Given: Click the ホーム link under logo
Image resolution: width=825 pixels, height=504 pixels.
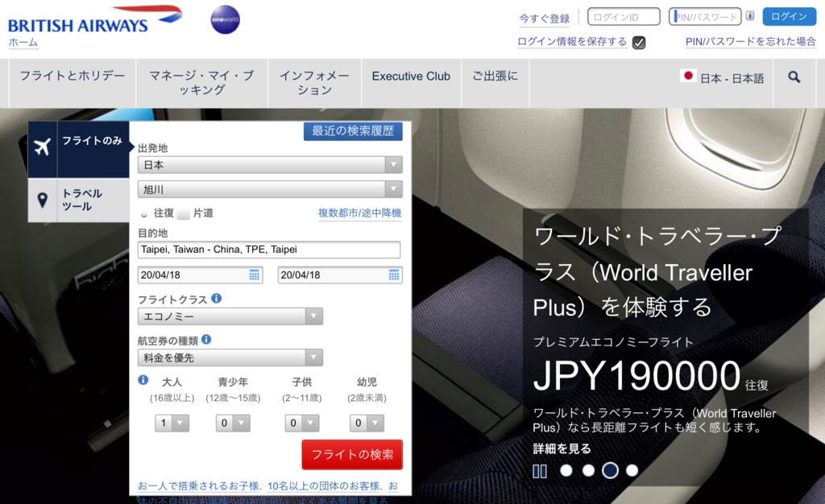Looking at the screenshot, I should 23,43.
